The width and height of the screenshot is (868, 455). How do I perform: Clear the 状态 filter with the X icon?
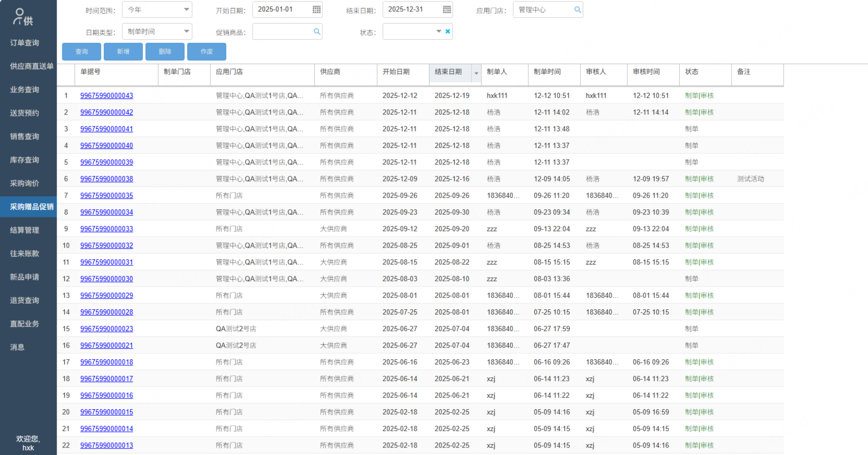coord(447,32)
